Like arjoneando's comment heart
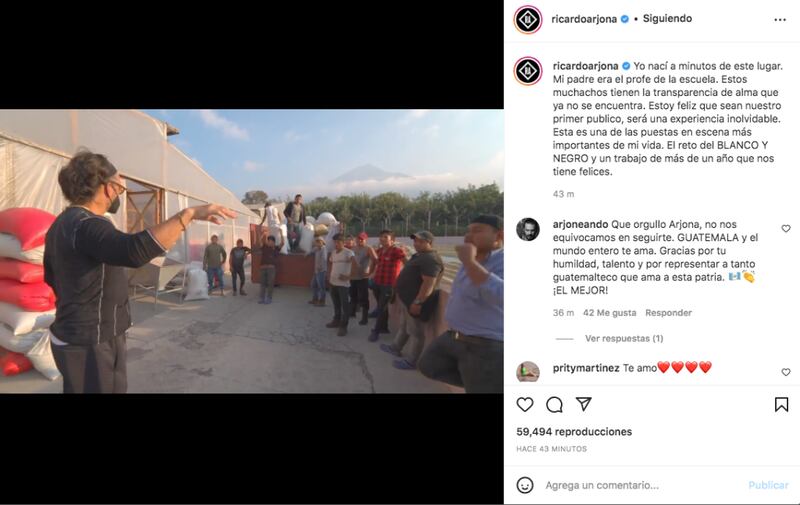This screenshot has width=800, height=505. (786, 229)
